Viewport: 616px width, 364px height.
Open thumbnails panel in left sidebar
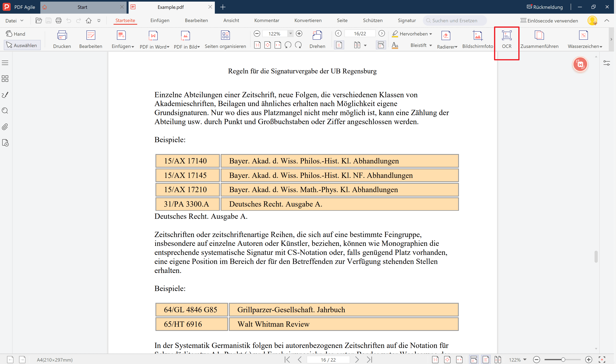(5, 78)
